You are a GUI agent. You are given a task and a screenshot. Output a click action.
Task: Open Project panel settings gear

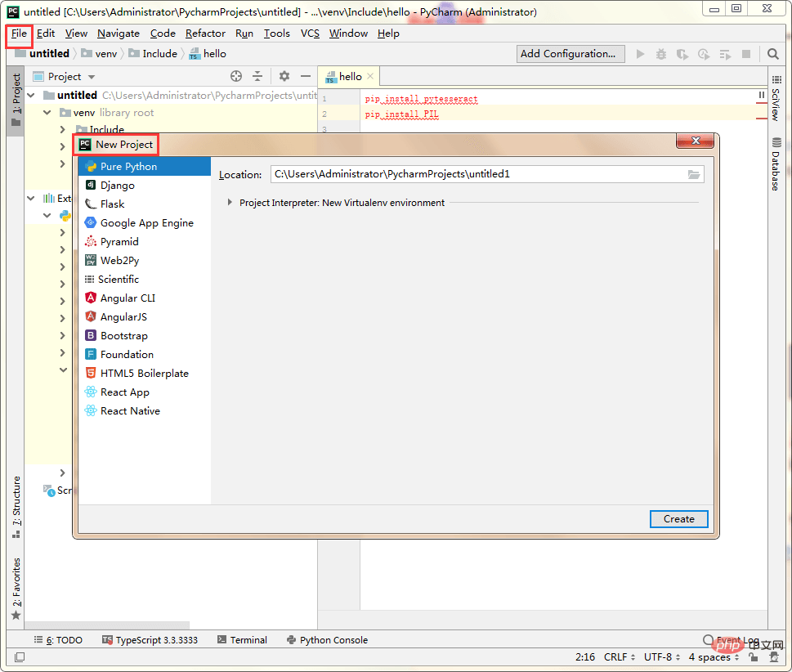pyautogui.click(x=284, y=76)
